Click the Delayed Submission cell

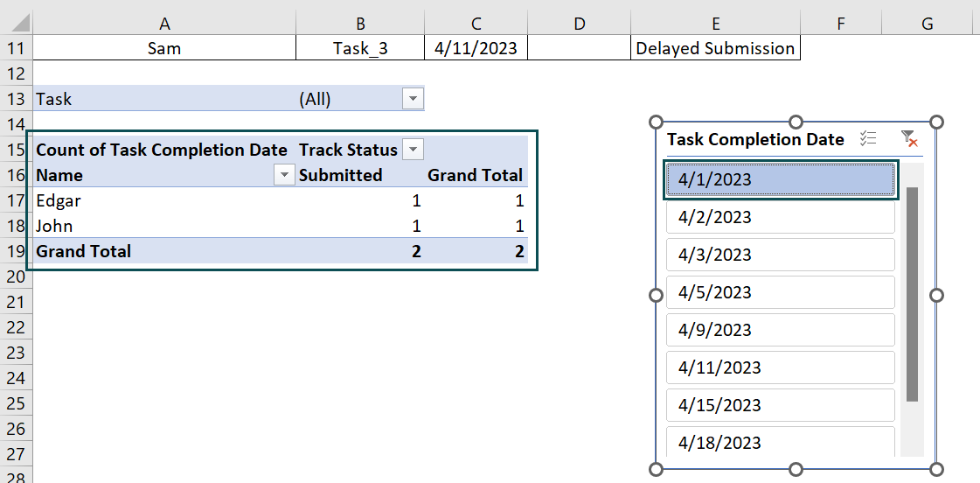click(x=716, y=48)
